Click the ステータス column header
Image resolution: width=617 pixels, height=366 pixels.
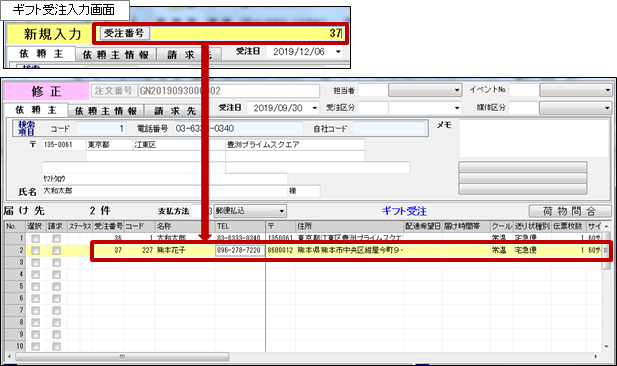tap(80, 227)
